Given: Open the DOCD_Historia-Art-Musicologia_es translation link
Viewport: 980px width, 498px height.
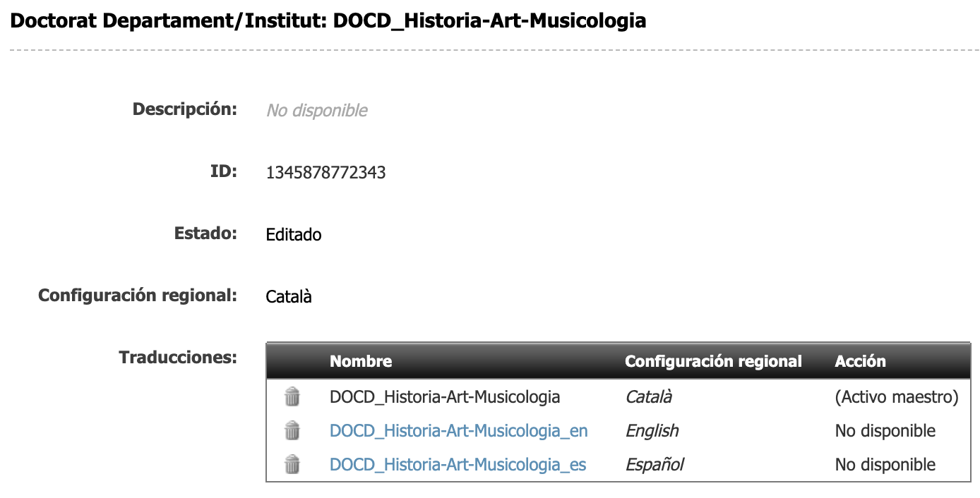Looking at the screenshot, I should [x=458, y=464].
